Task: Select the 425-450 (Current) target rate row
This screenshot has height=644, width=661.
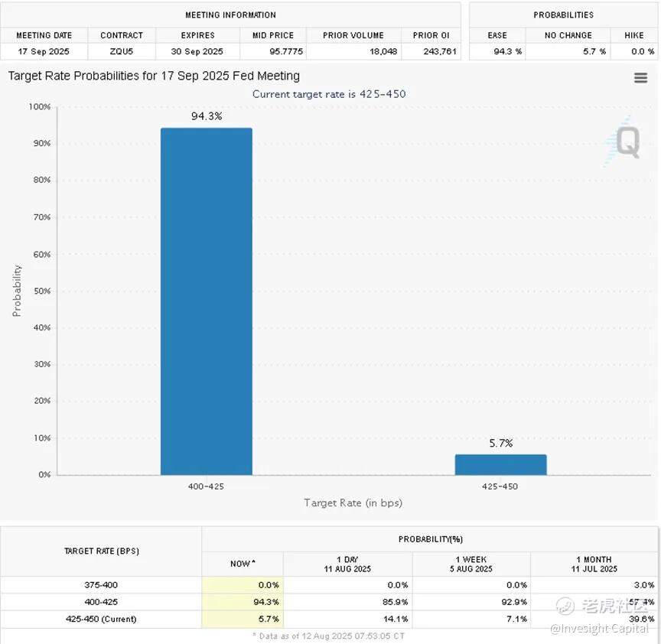Action: click(329, 619)
